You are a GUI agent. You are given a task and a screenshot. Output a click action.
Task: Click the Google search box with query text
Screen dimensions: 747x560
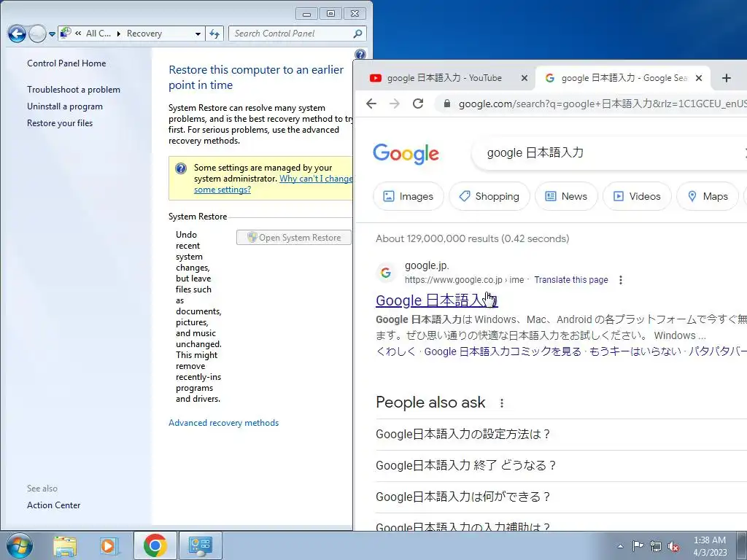(x=610, y=153)
